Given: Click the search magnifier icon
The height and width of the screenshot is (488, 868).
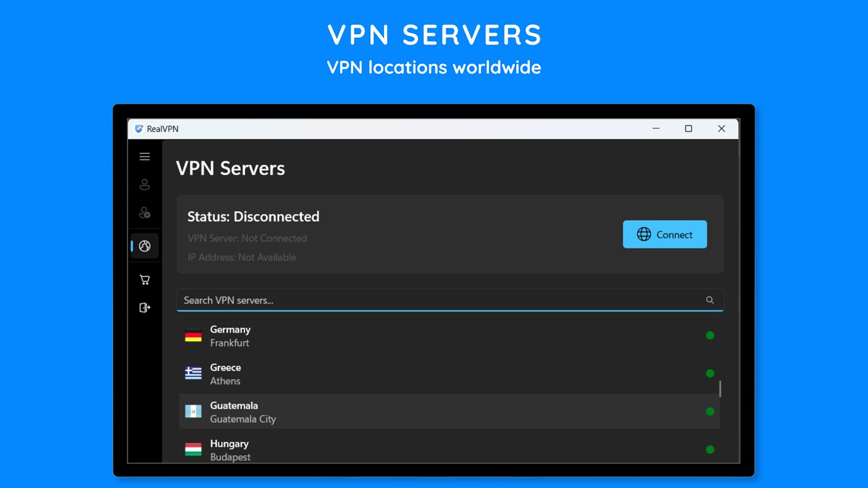Looking at the screenshot, I should [x=709, y=299].
